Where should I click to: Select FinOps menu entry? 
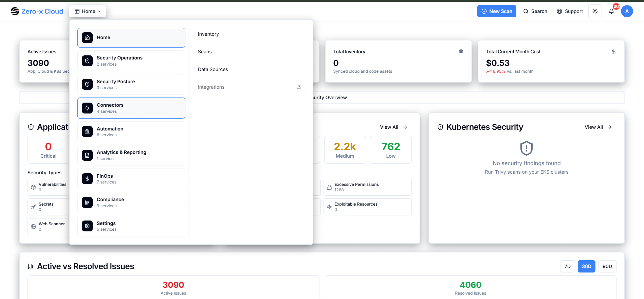[131, 179]
